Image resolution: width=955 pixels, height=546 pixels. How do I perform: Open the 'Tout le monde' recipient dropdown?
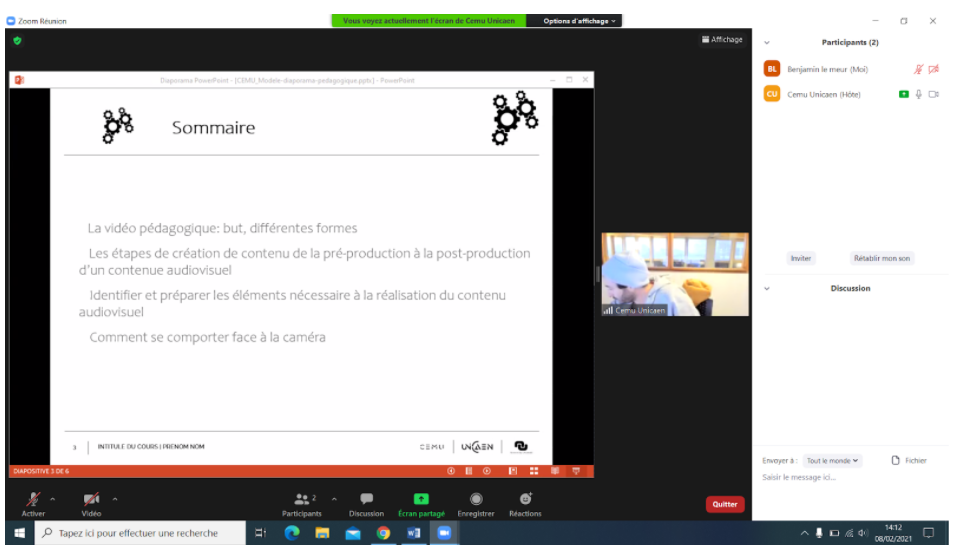pos(832,461)
